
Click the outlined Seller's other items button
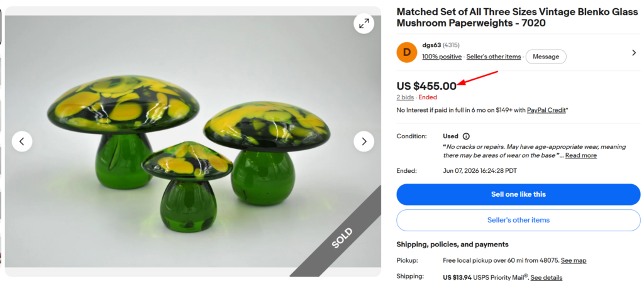pyautogui.click(x=518, y=221)
